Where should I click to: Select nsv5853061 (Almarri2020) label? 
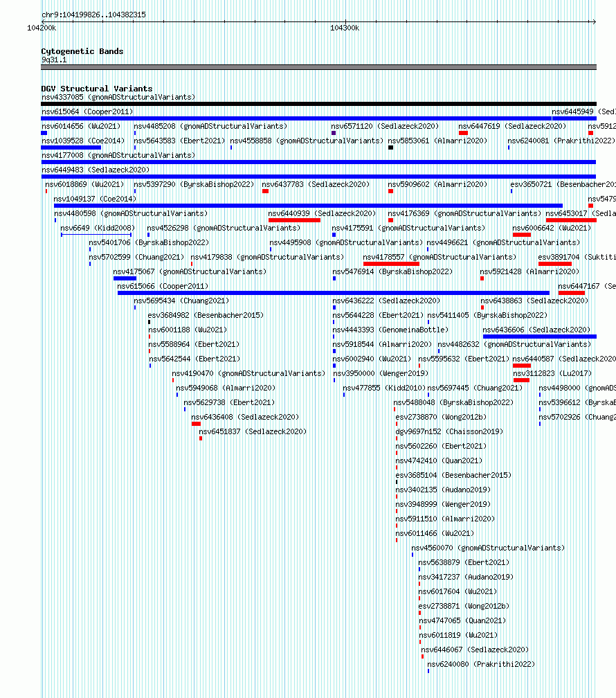437,141
